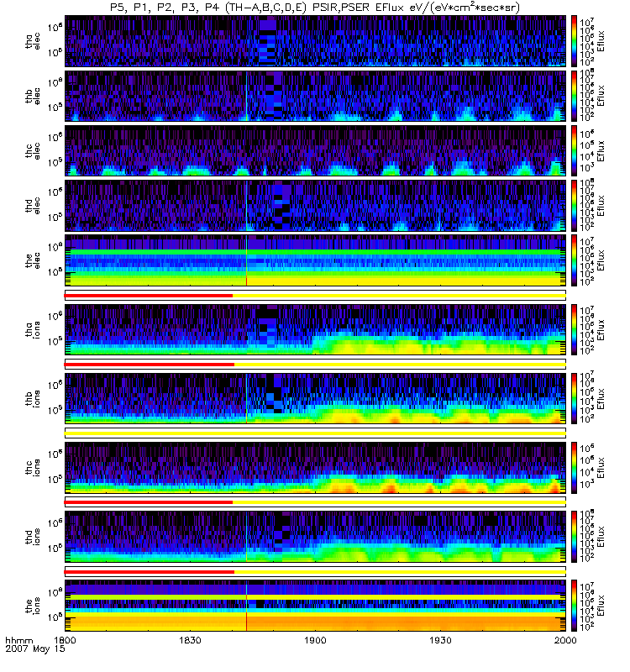Click the plot title mentioning PSIR,PSER EFlux
The image size is (630, 672).
315,8
